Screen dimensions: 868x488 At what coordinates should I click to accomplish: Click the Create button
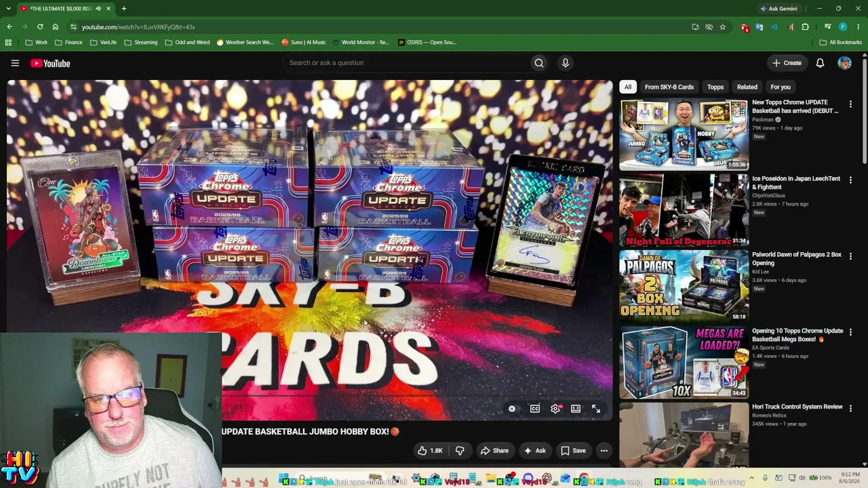(787, 63)
